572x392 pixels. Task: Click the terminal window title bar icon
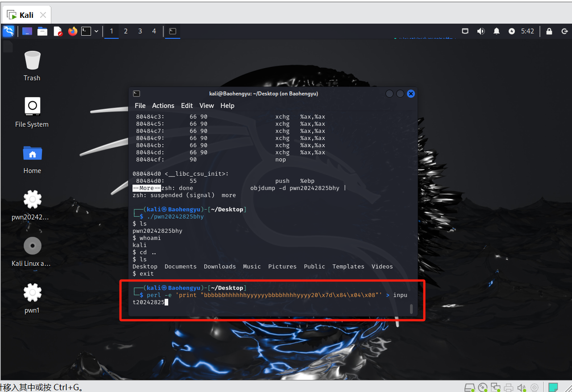tap(137, 94)
